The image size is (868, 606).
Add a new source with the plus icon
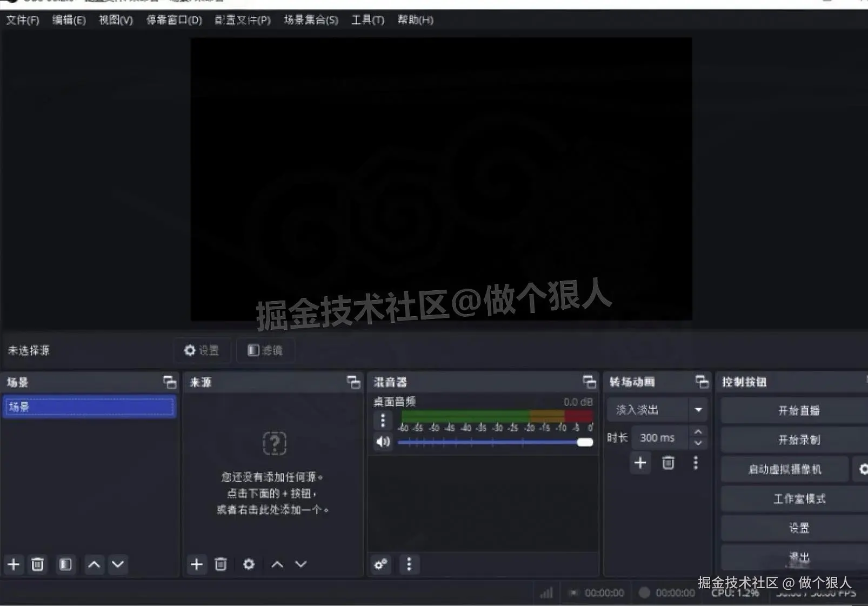click(197, 564)
